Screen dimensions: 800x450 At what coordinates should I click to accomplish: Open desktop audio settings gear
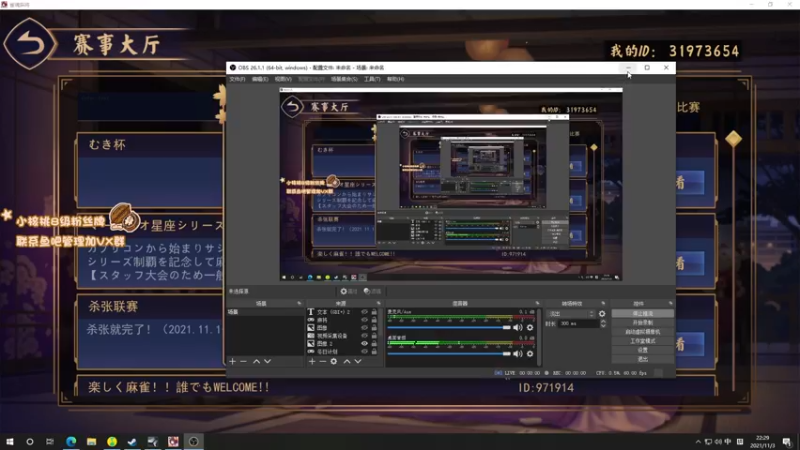pyautogui.click(x=530, y=354)
